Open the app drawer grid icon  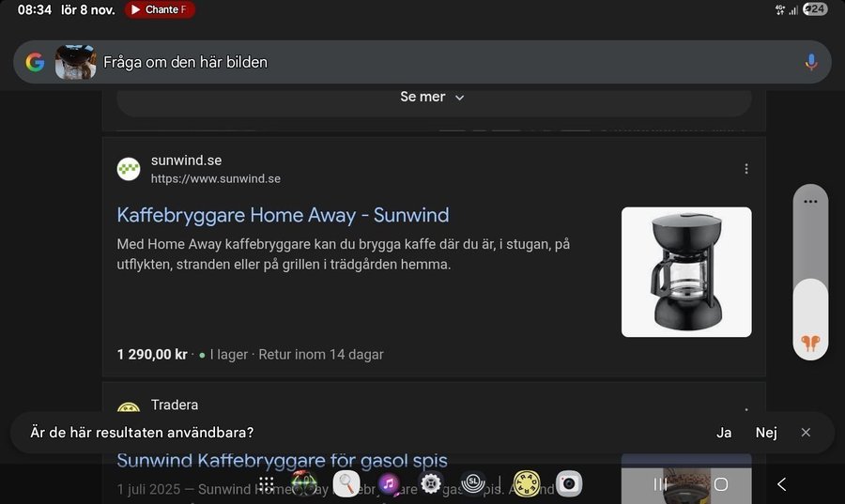tap(267, 484)
